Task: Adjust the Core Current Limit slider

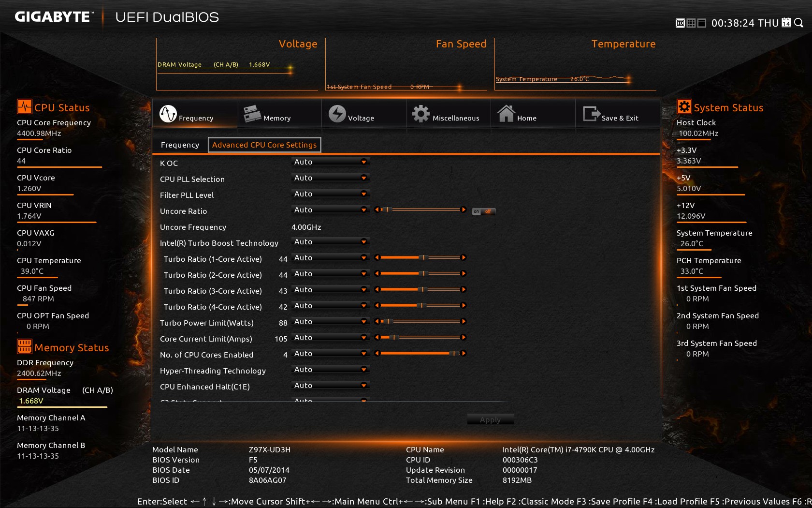Action: (420, 337)
